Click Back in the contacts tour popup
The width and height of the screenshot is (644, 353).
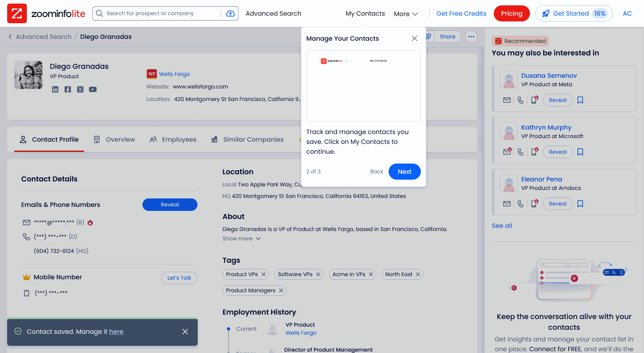click(x=377, y=172)
